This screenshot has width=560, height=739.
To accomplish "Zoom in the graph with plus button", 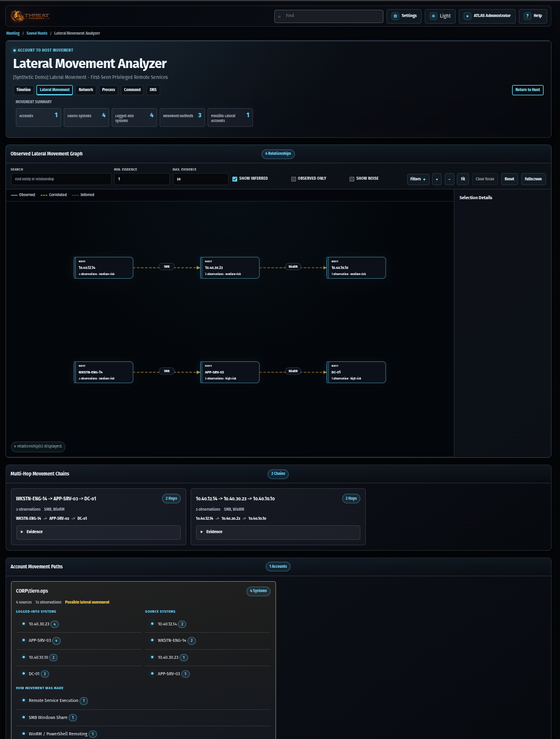I will [x=437, y=179].
